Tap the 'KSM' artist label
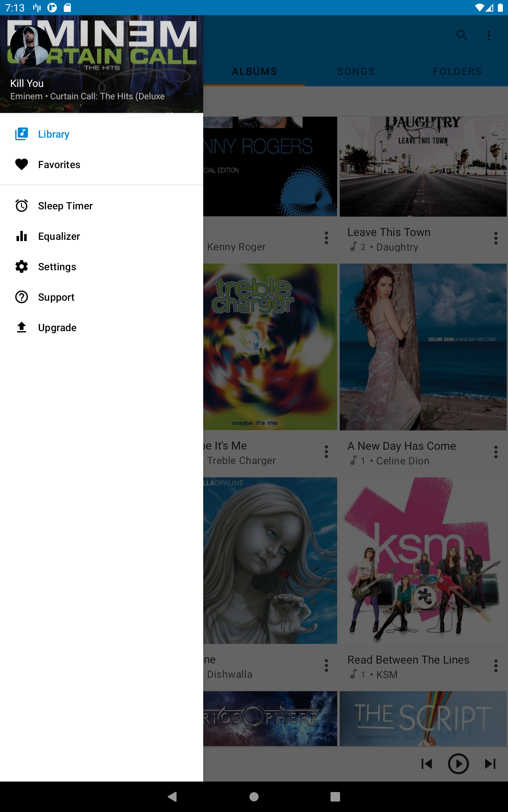This screenshot has width=508, height=812. click(x=387, y=675)
